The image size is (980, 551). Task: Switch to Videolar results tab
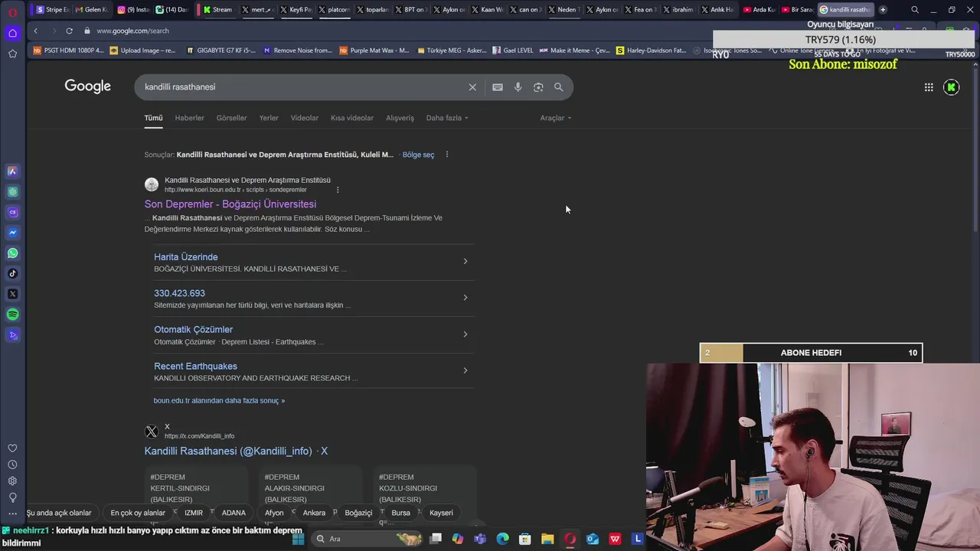tap(305, 118)
